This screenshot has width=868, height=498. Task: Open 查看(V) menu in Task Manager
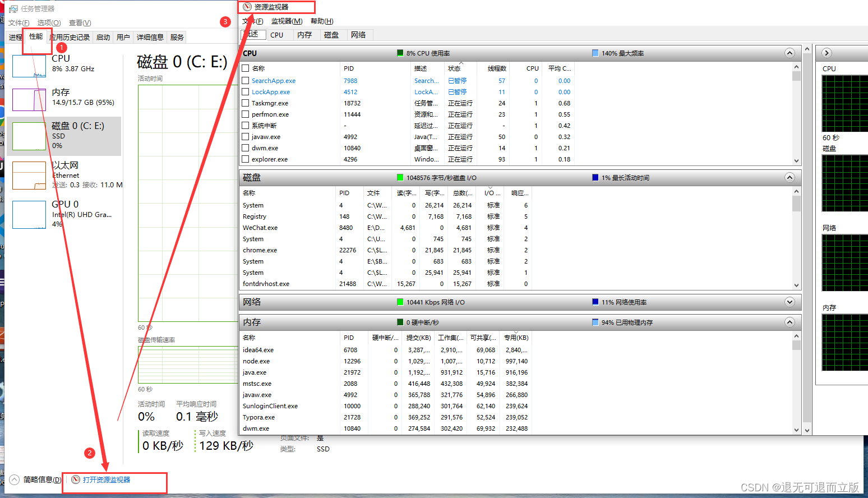(x=80, y=23)
